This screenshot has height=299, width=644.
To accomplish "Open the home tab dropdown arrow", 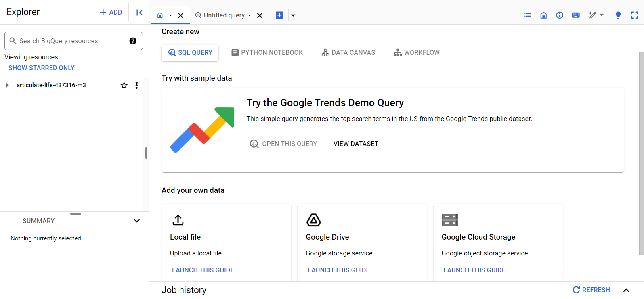I will pyautogui.click(x=170, y=15).
